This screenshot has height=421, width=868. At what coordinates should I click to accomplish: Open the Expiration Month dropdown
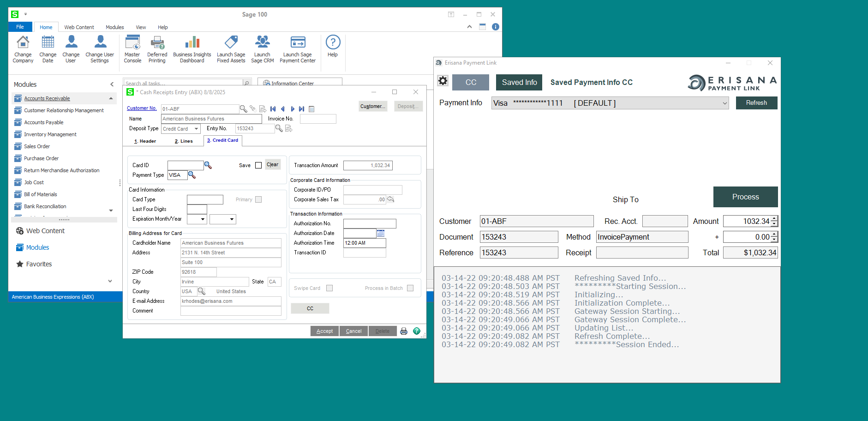pyautogui.click(x=203, y=219)
